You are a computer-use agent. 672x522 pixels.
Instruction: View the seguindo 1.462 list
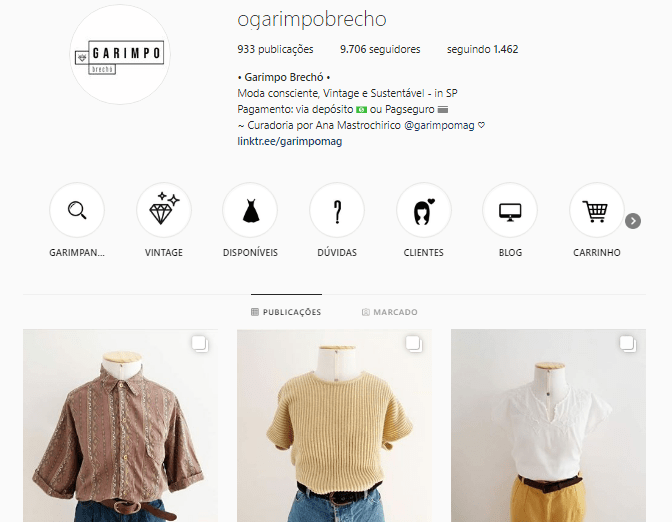(483, 49)
